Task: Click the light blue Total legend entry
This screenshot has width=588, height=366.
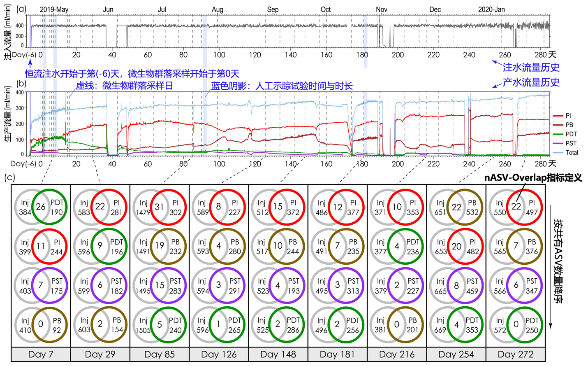Action: pos(571,152)
